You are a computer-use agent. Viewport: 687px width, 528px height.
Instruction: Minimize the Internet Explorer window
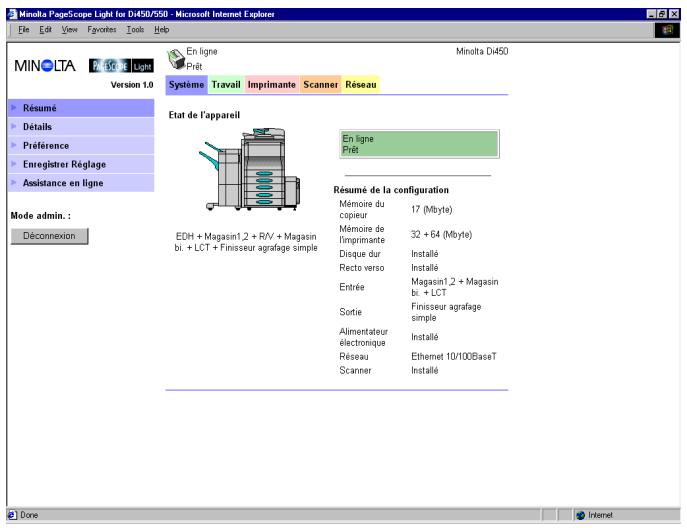point(652,14)
